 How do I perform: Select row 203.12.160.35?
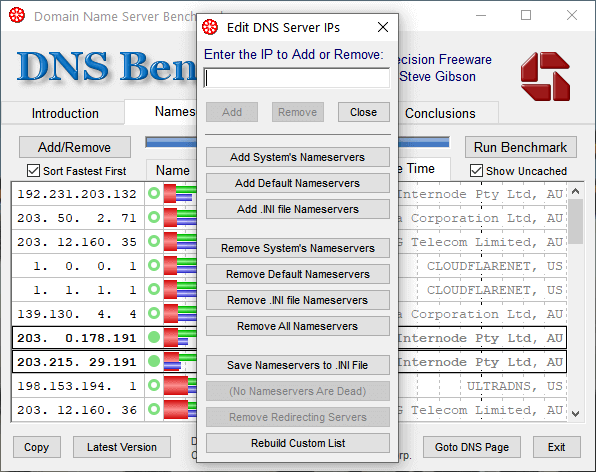click(x=77, y=242)
